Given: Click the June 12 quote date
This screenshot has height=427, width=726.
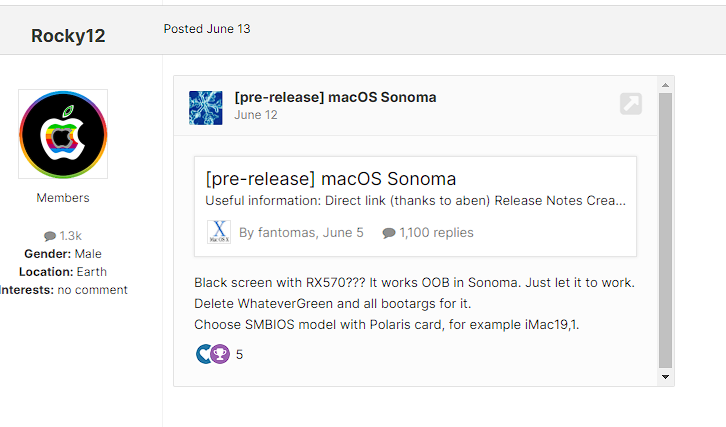Looking at the screenshot, I should (x=256, y=115).
